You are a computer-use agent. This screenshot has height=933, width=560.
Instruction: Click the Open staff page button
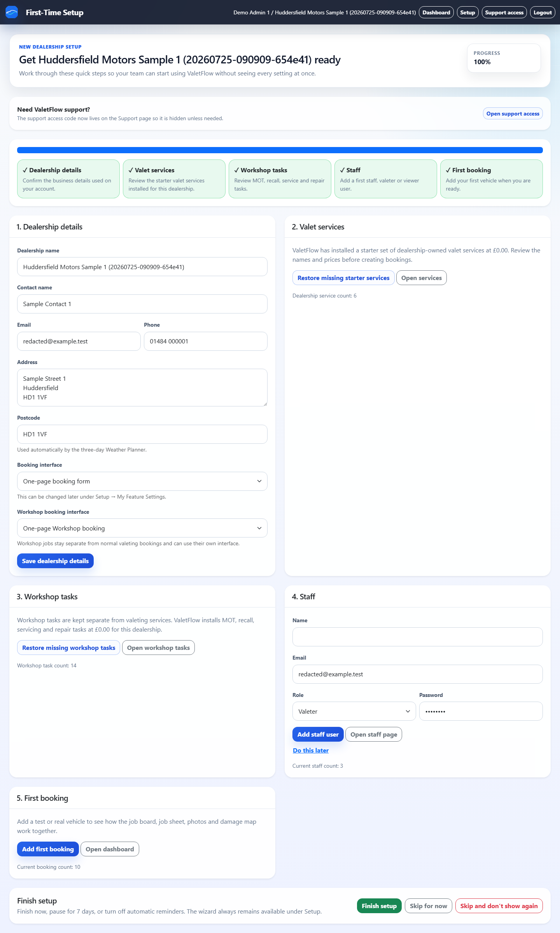click(374, 734)
